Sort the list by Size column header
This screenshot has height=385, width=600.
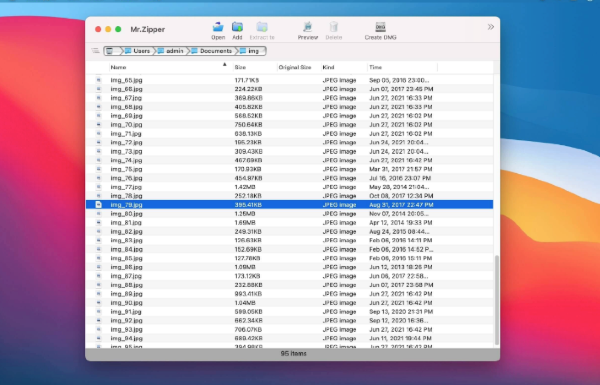254,67
